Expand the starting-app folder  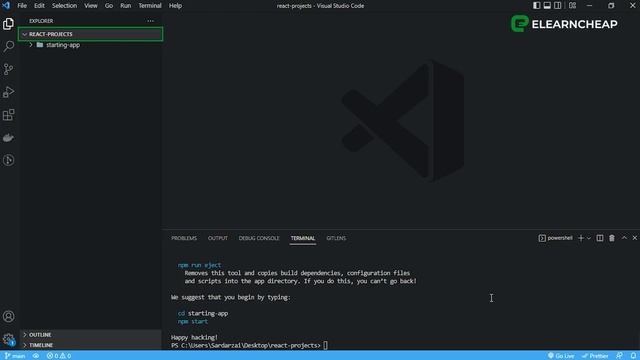[91, 45]
